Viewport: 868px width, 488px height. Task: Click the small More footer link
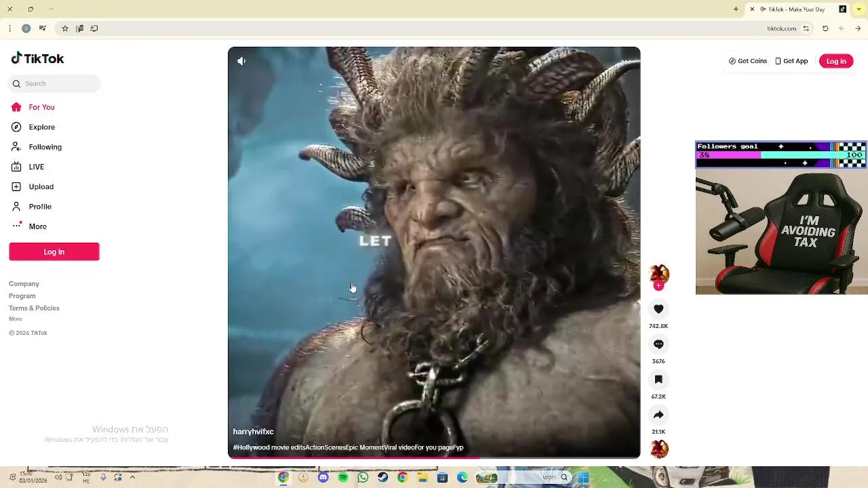pyautogui.click(x=15, y=319)
